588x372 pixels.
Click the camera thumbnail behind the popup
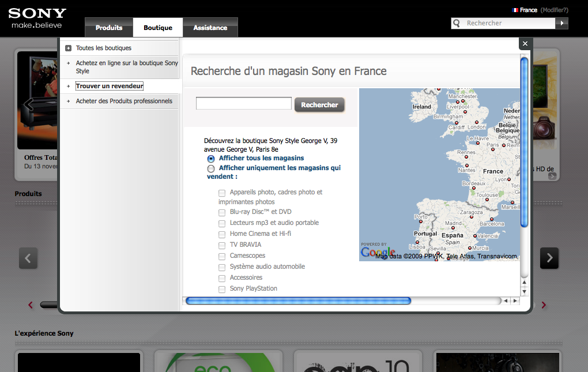(544, 128)
